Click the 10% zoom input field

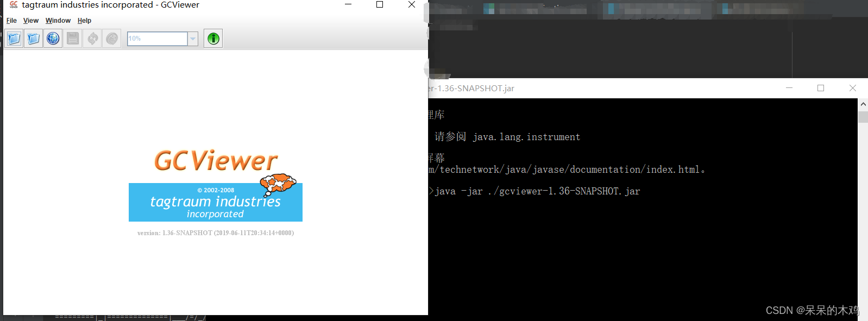click(x=158, y=39)
